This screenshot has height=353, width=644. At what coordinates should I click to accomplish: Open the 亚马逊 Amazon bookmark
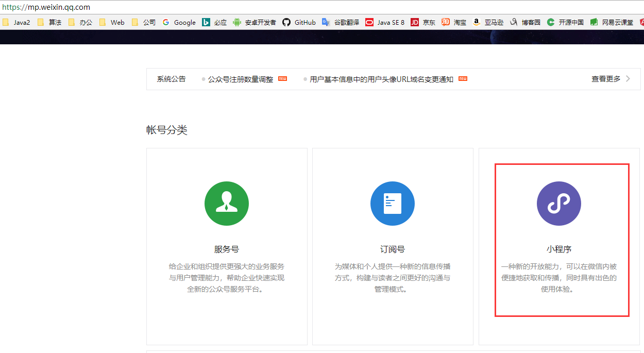(x=488, y=22)
